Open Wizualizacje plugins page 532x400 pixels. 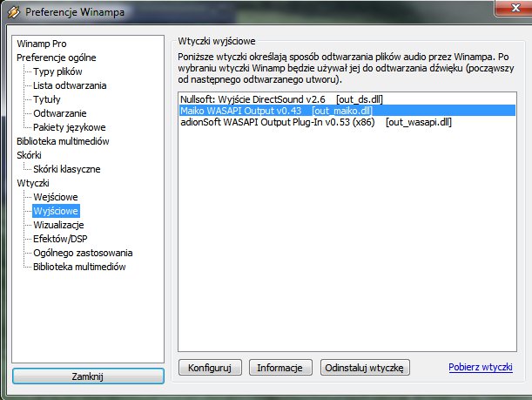(x=58, y=225)
